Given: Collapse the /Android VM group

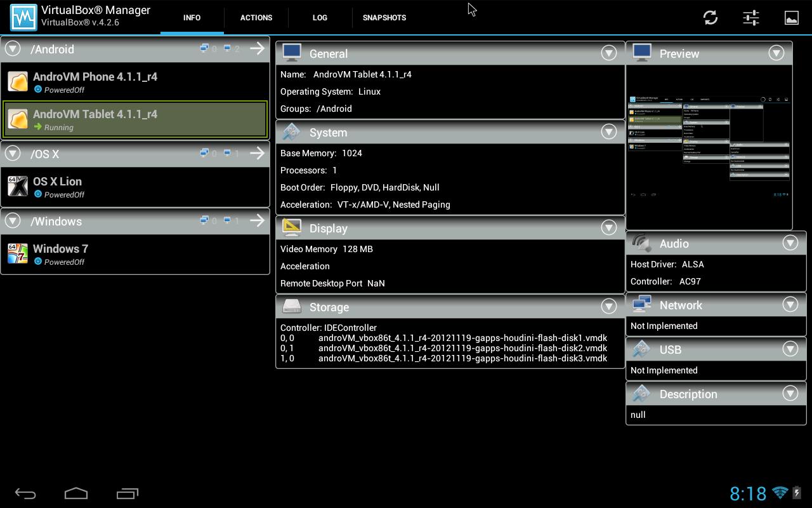Looking at the screenshot, I should [x=12, y=49].
